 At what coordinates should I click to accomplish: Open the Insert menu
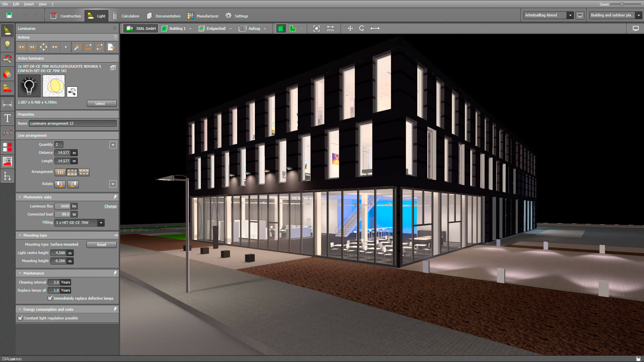29,4
